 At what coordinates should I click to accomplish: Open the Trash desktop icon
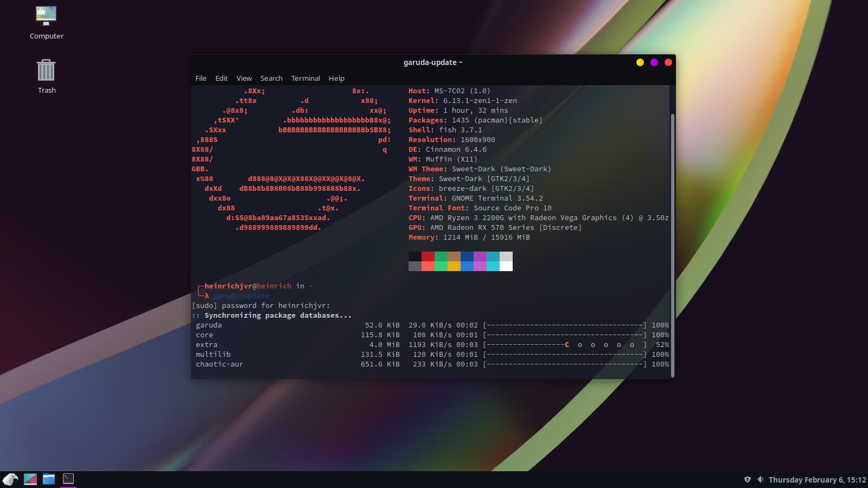(x=46, y=76)
